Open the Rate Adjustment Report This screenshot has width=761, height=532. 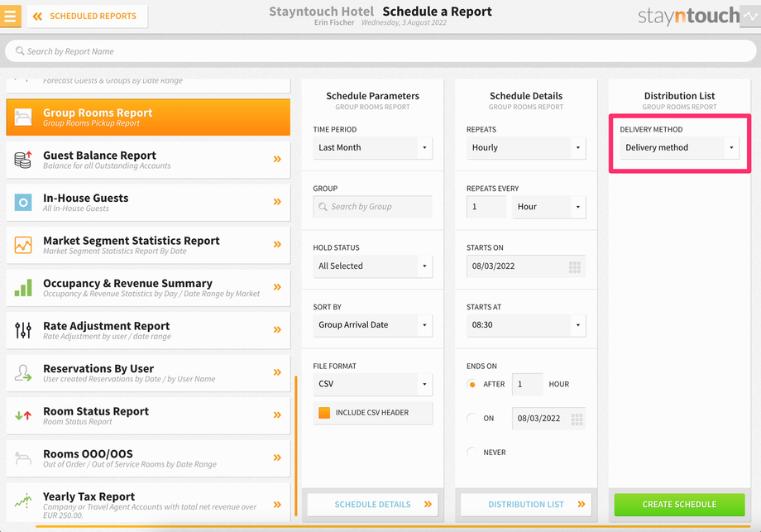(148, 331)
